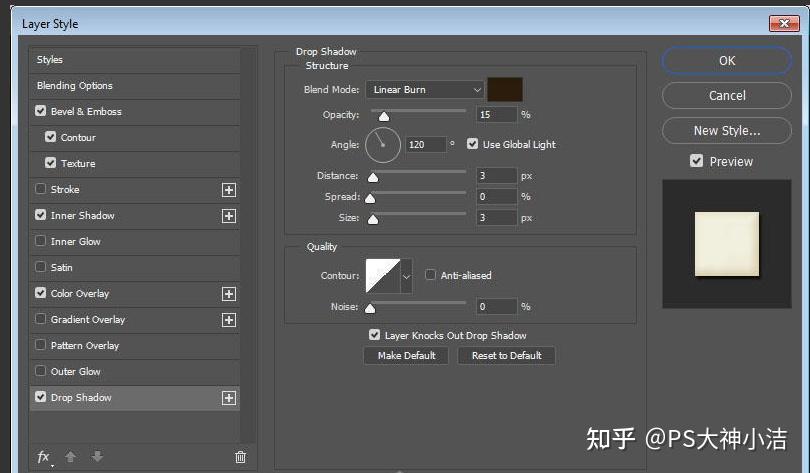Enable the Anti-aliased checkbox
810x473 pixels.
click(x=430, y=274)
